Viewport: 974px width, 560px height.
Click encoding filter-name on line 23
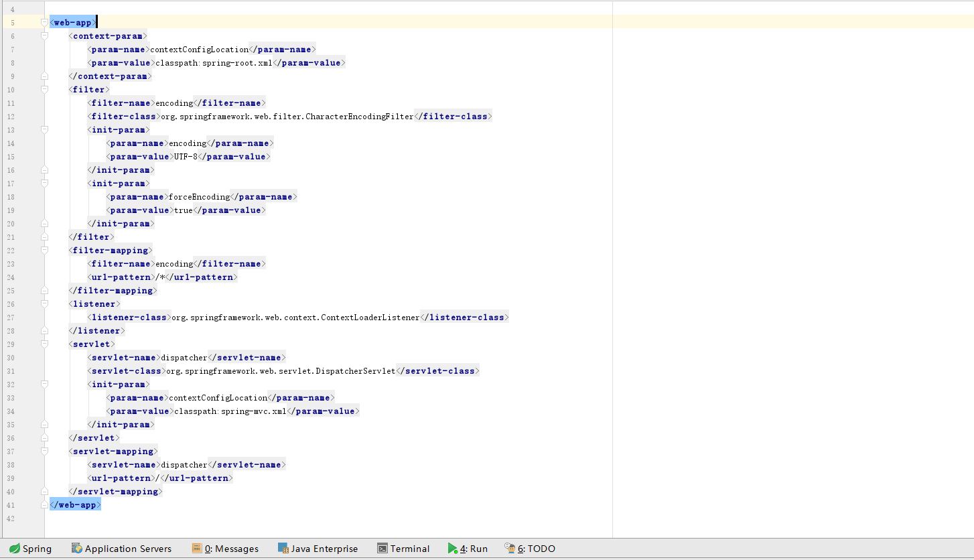(174, 264)
